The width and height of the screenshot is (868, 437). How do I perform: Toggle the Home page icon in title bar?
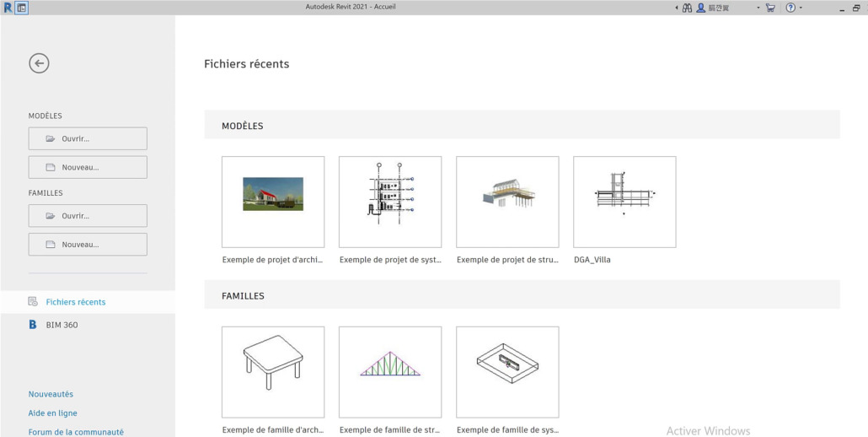(x=21, y=8)
